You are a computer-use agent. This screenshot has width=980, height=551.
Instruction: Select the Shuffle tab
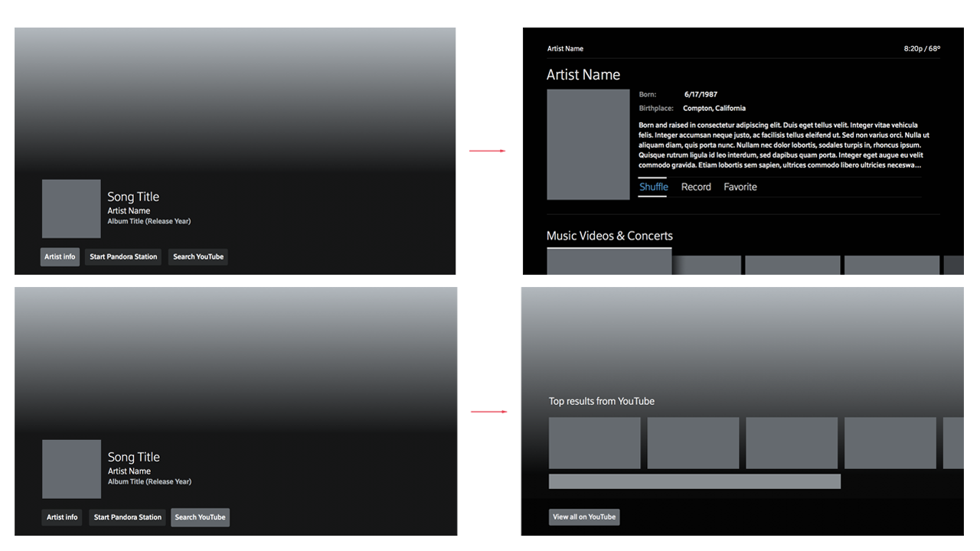click(x=653, y=187)
